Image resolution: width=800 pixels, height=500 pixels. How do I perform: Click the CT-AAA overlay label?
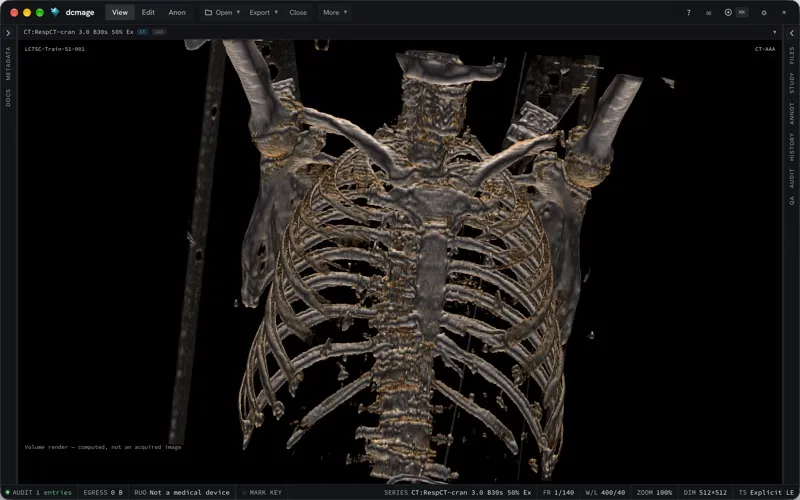[765, 49]
